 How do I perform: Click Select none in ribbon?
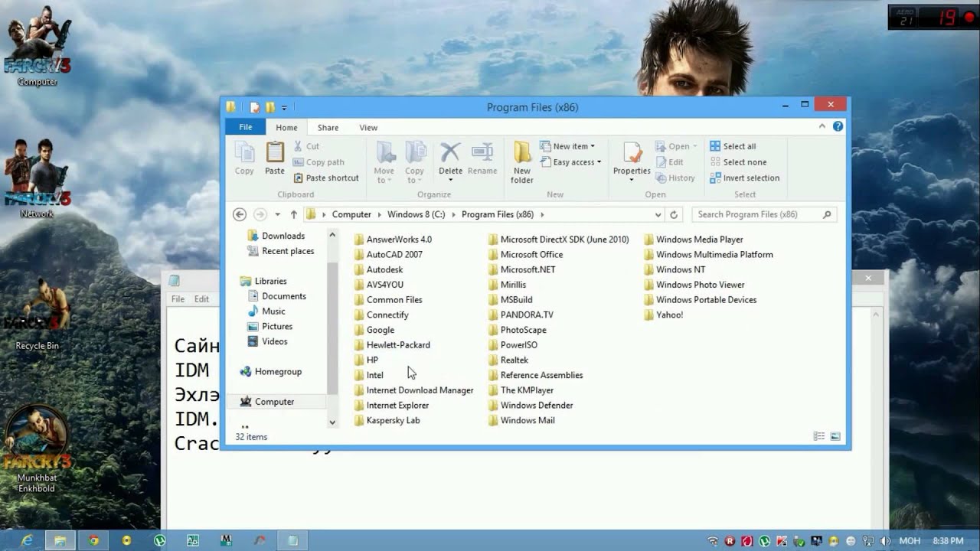coord(738,162)
